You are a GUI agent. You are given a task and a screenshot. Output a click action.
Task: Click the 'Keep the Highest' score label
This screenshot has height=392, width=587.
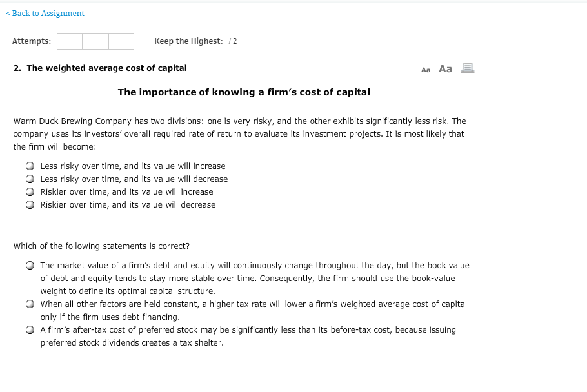click(188, 41)
